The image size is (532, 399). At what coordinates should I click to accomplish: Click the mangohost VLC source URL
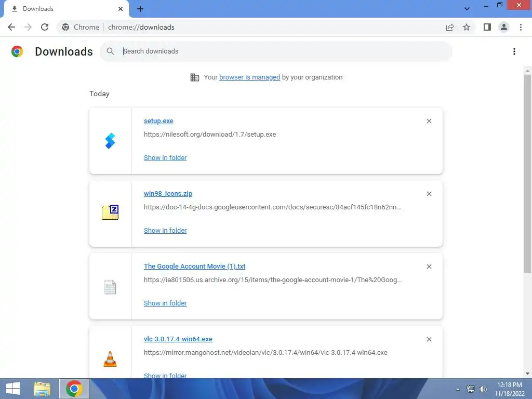click(x=265, y=353)
